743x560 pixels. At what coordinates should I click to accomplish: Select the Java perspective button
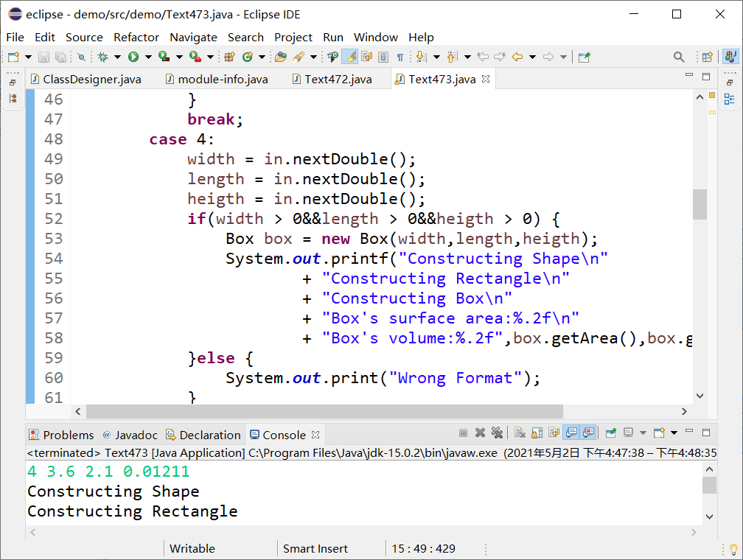pos(730,57)
